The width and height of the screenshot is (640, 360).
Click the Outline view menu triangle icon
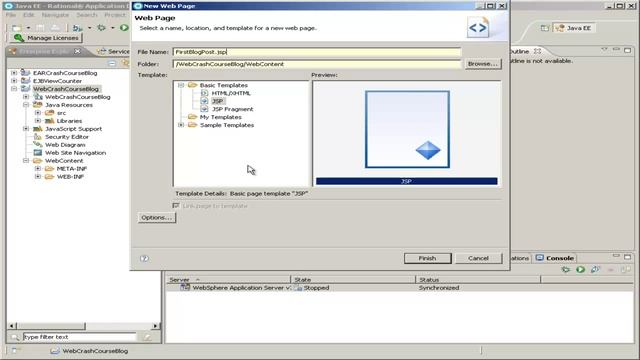[604, 50]
